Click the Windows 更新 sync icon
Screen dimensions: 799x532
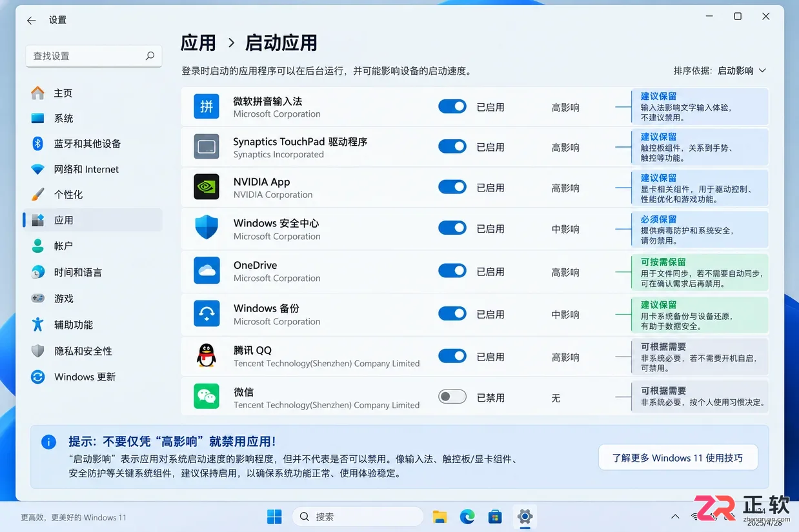click(38, 377)
